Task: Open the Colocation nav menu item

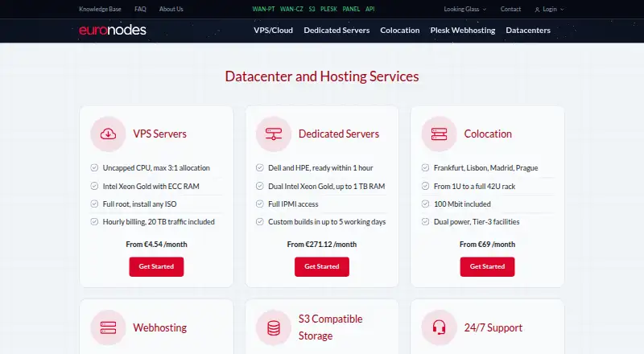Action: click(400, 31)
